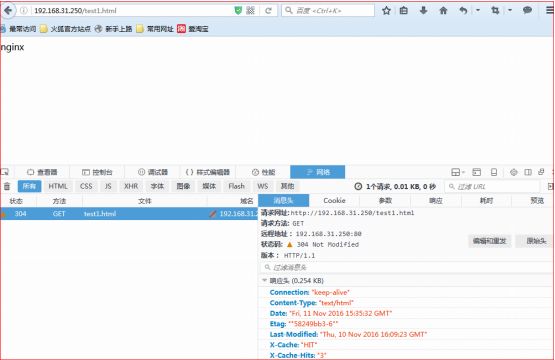
Task: Open the 常用网址 bookmark folder
Action: [155, 29]
